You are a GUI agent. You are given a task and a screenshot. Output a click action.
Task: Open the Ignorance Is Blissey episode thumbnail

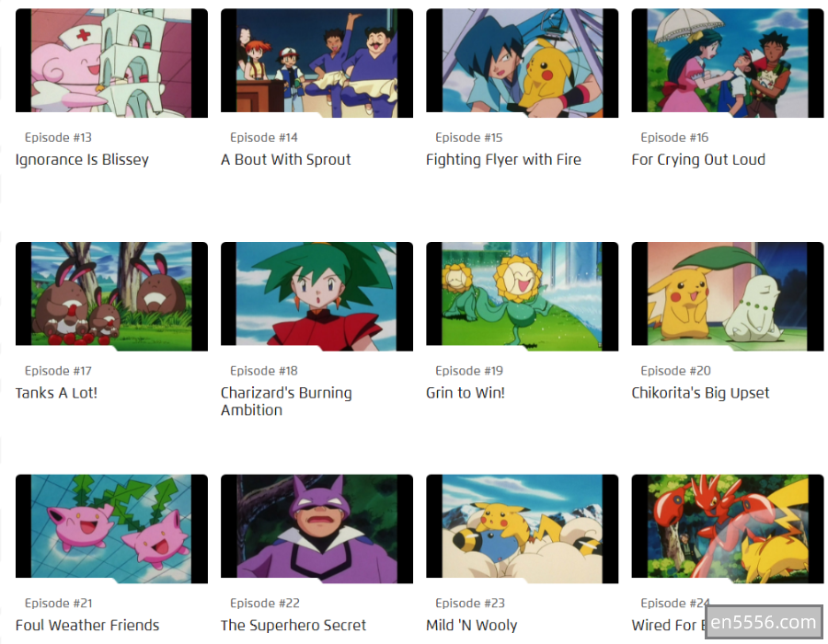[111, 63]
